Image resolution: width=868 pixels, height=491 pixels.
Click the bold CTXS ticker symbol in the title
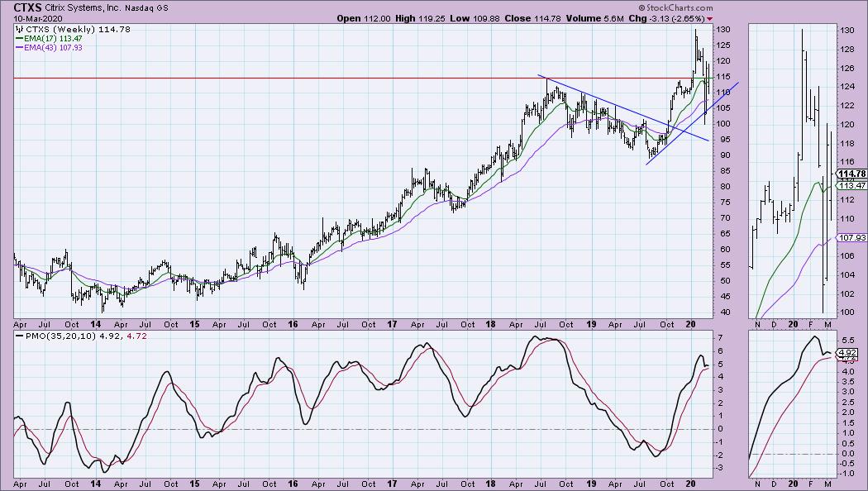(x=27, y=7)
